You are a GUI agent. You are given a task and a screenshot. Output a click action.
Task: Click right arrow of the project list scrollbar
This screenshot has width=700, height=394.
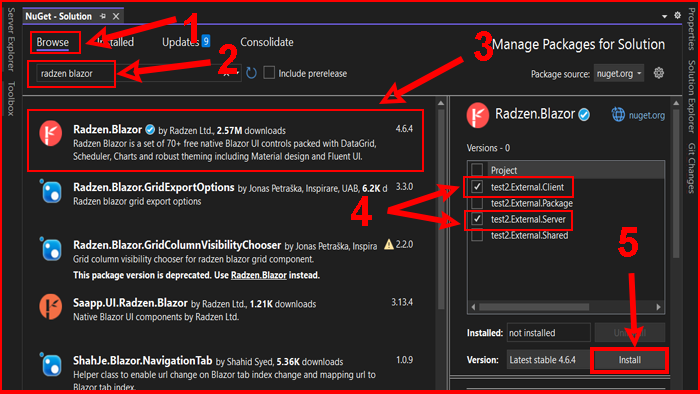click(x=658, y=307)
